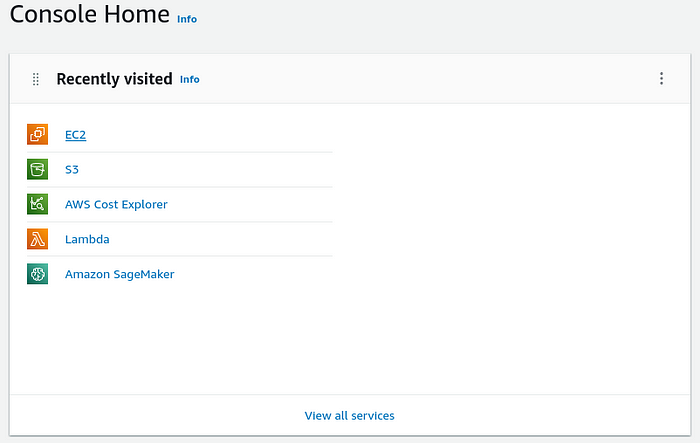
Task: Open the Recently visited widget kebab menu
Action: [661, 79]
